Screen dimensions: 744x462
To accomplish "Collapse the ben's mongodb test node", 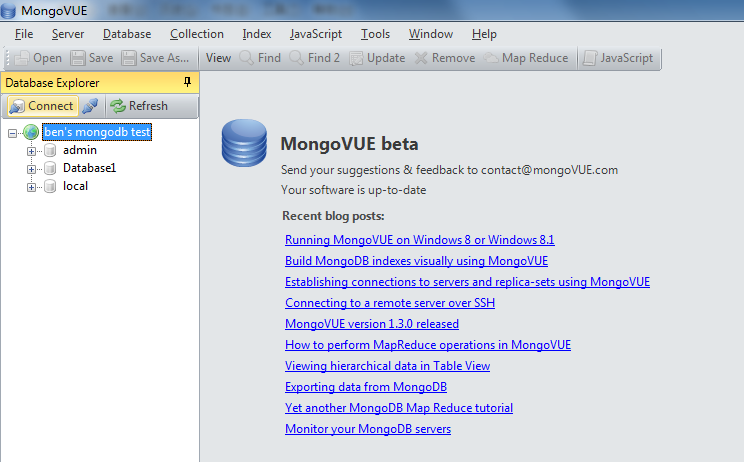I will tap(13, 133).
